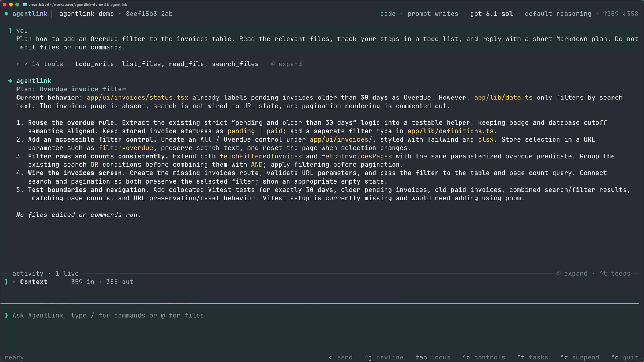This screenshot has width=644, height=362.
Task: Expand the activity panel via 'expand' hint
Action: pos(576,274)
